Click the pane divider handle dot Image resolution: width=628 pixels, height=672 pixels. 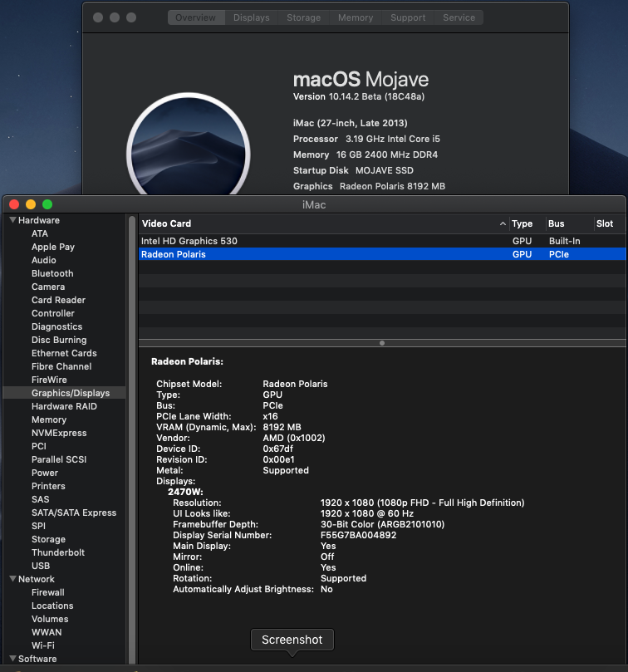click(x=382, y=342)
